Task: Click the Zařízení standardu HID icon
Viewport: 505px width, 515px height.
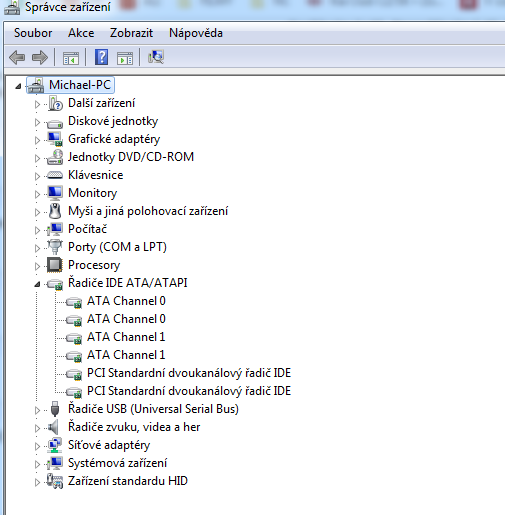Action: tap(55, 481)
